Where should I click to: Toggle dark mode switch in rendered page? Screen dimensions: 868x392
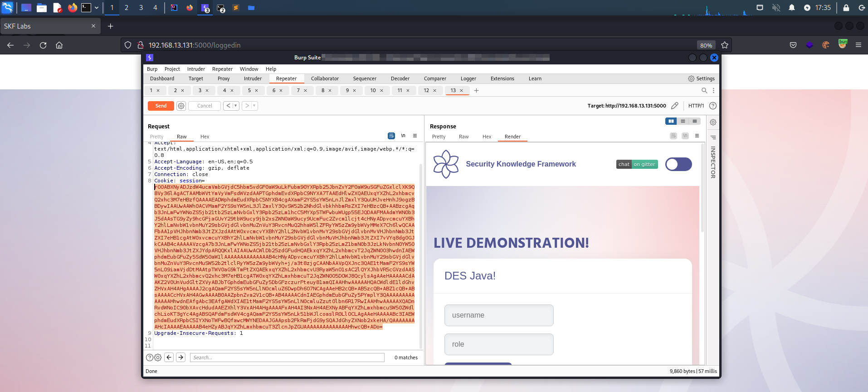pos(678,164)
